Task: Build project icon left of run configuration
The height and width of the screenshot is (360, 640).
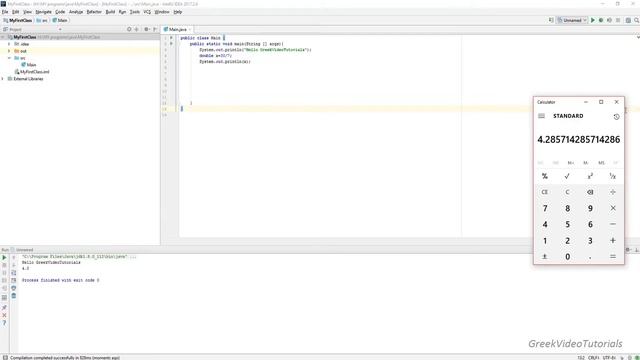Action: coord(551,20)
